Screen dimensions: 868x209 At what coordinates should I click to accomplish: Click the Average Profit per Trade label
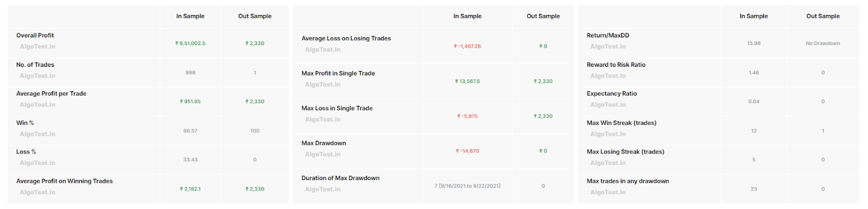(x=52, y=93)
